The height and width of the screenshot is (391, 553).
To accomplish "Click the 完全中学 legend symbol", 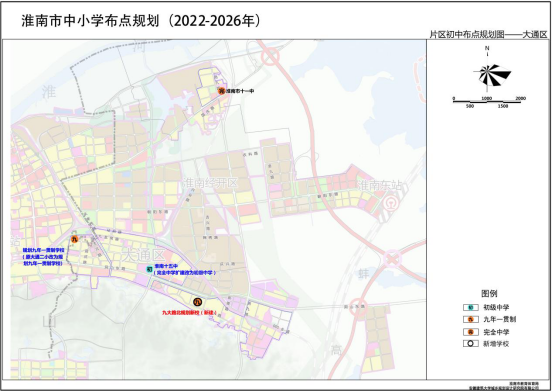I will pos(471,332).
